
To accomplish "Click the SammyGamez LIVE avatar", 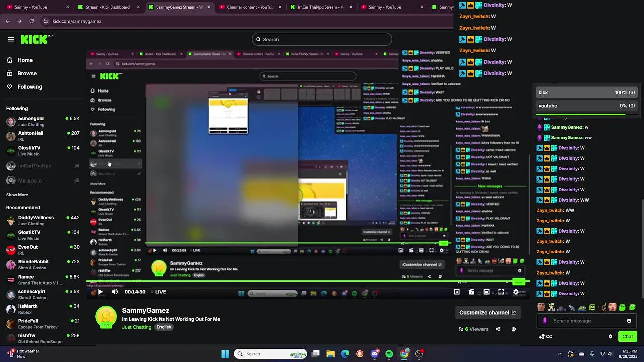I will pos(106,317).
